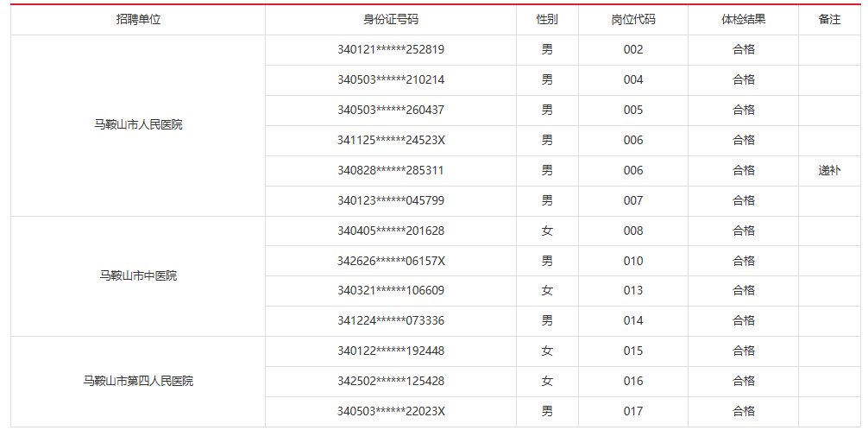This screenshot has width=868, height=430.
Task: Click the 体检结果 column header
Action: coord(743,19)
